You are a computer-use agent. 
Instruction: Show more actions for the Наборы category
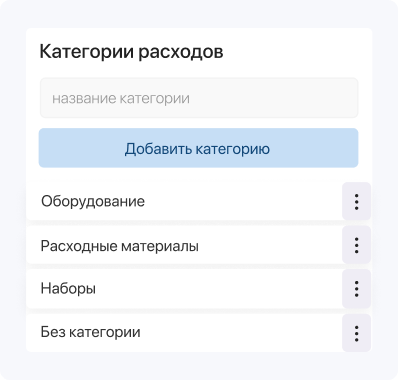click(356, 289)
